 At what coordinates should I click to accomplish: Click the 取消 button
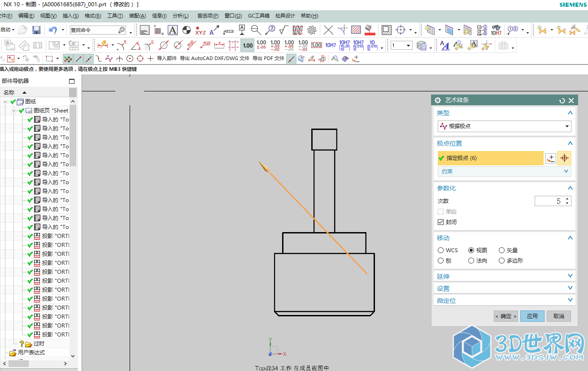click(559, 316)
